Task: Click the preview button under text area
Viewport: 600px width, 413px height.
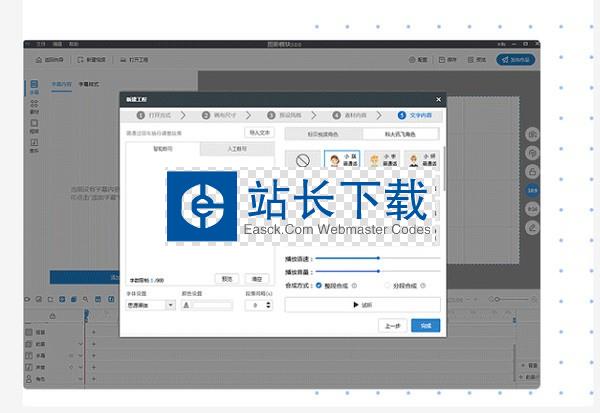Action: point(227,279)
